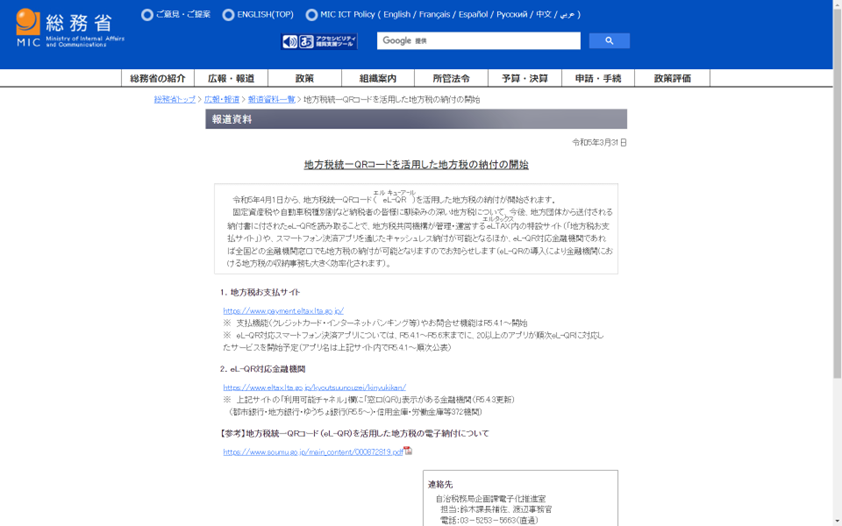The image size is (842, 526).
Task: Open the 組織案内 menu item
Action: click(x=378, y=78)
